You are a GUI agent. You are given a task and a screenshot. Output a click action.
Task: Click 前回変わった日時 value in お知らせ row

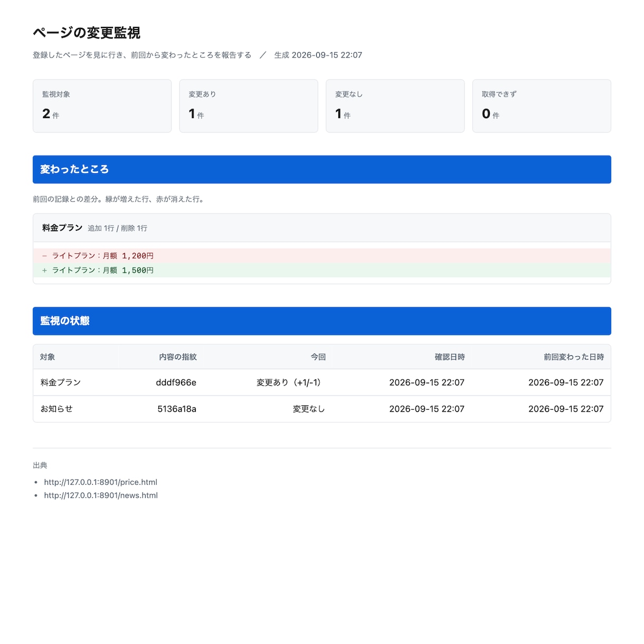point(566,409)
